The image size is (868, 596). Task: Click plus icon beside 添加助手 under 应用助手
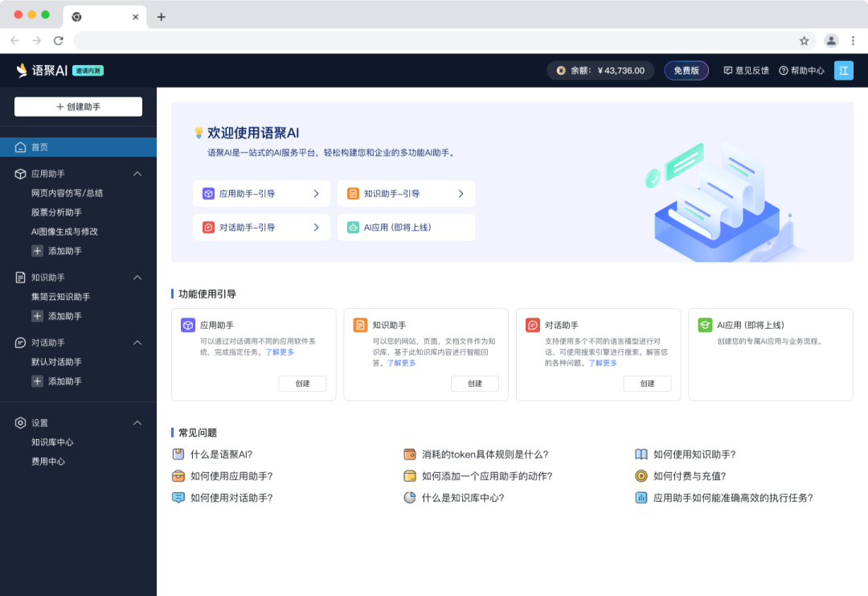37,251
